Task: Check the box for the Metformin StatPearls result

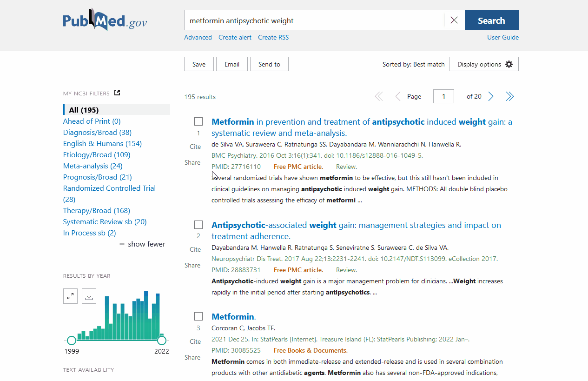Action: click(198, 316)
